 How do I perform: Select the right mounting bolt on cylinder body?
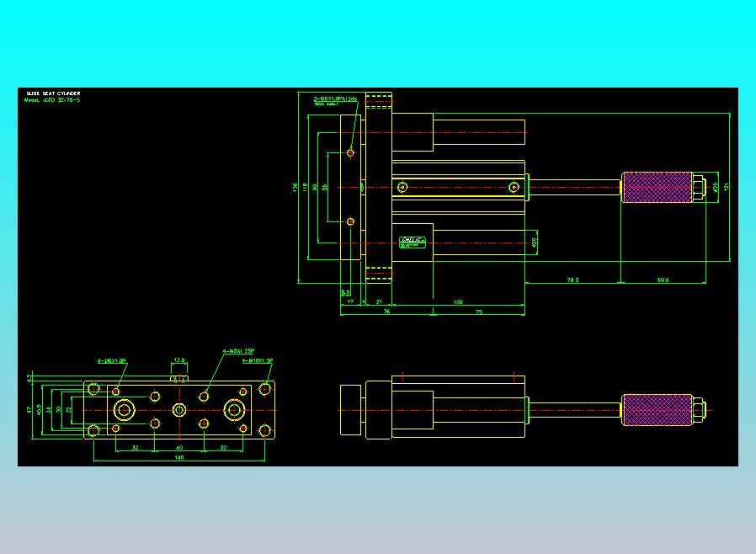pyautogui.click(x=514, y=187)
